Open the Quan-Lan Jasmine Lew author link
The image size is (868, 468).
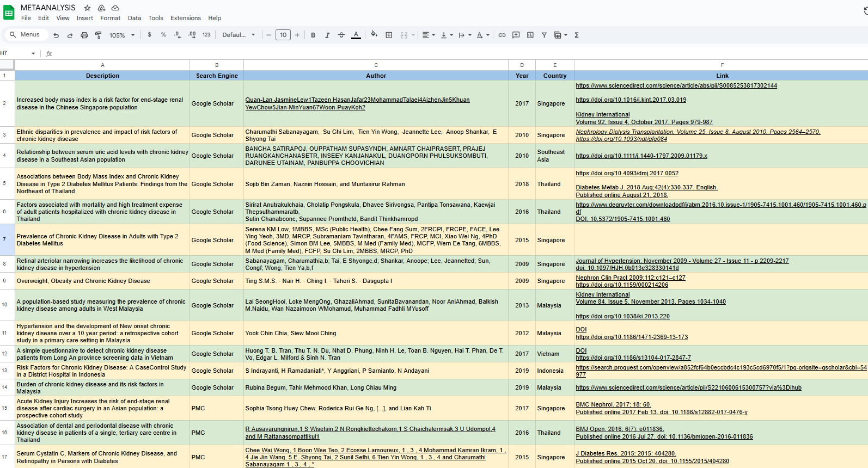[357, 103]
